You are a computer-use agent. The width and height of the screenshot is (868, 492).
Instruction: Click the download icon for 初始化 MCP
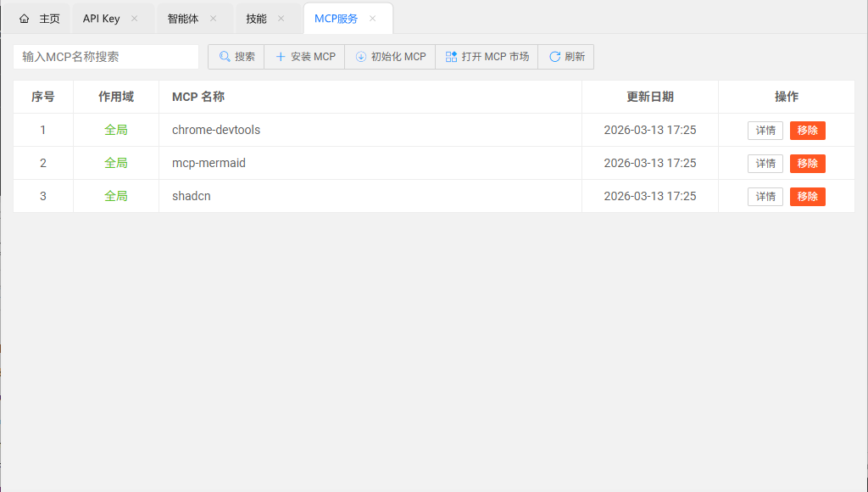[x=361, y=57]
